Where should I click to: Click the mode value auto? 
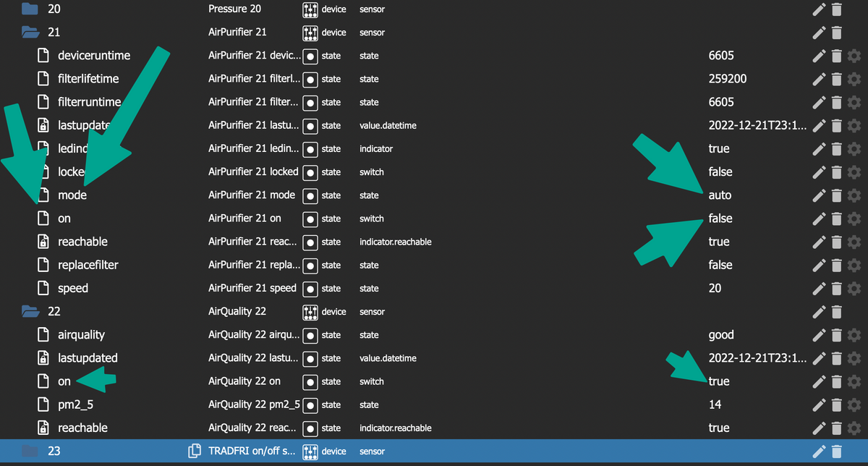coord(720,195)
